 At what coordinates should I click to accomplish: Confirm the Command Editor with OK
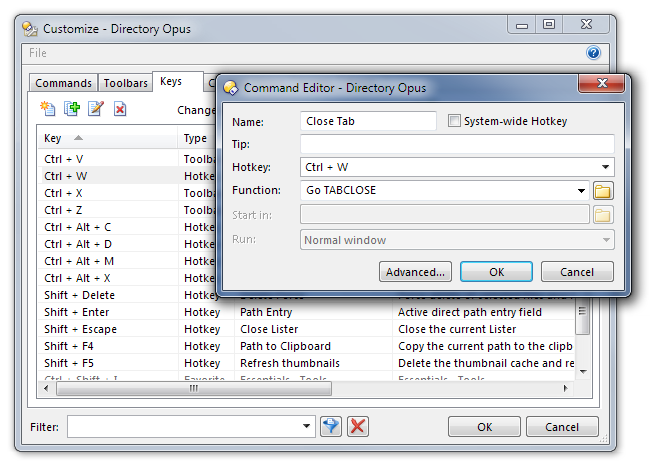(x=497, y=272)
